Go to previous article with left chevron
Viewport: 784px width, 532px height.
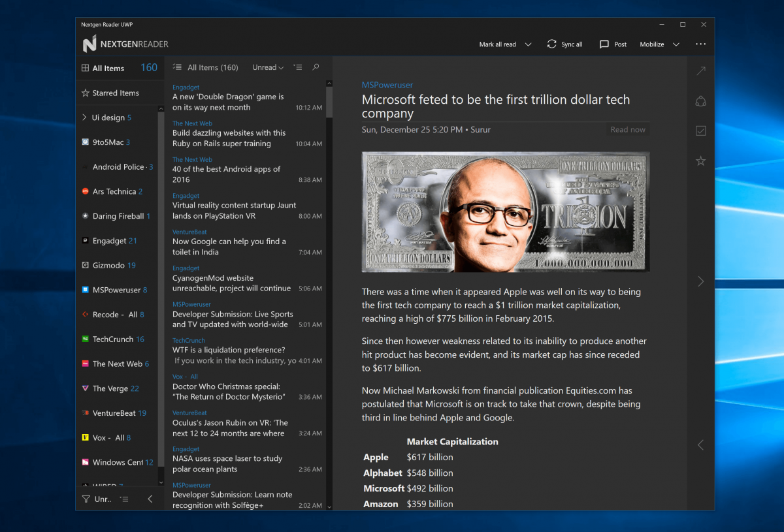[700, 445]
